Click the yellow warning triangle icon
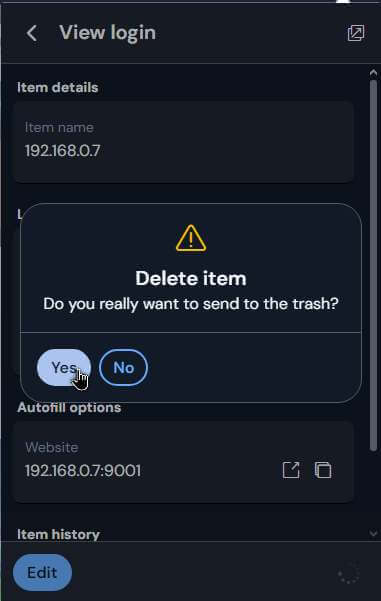The height and width of the screenshot is (601, 381). 191,238
